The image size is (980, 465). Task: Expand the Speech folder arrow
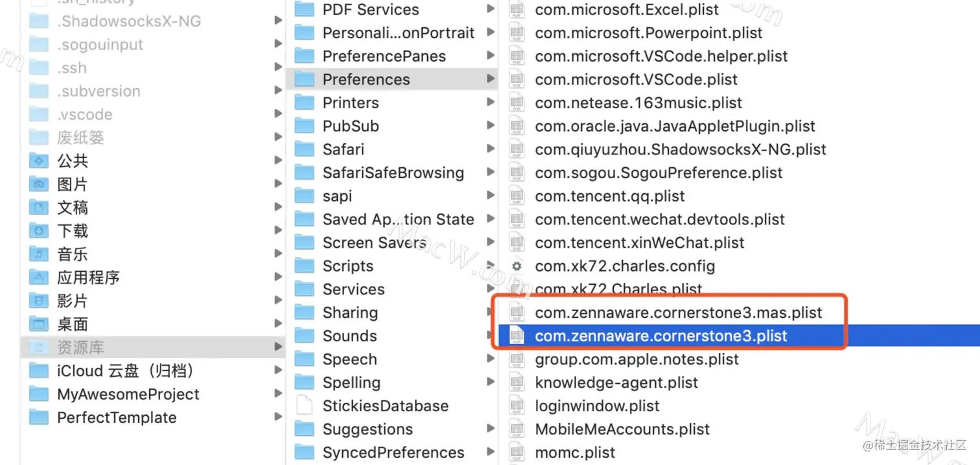[x=491, y=359]
